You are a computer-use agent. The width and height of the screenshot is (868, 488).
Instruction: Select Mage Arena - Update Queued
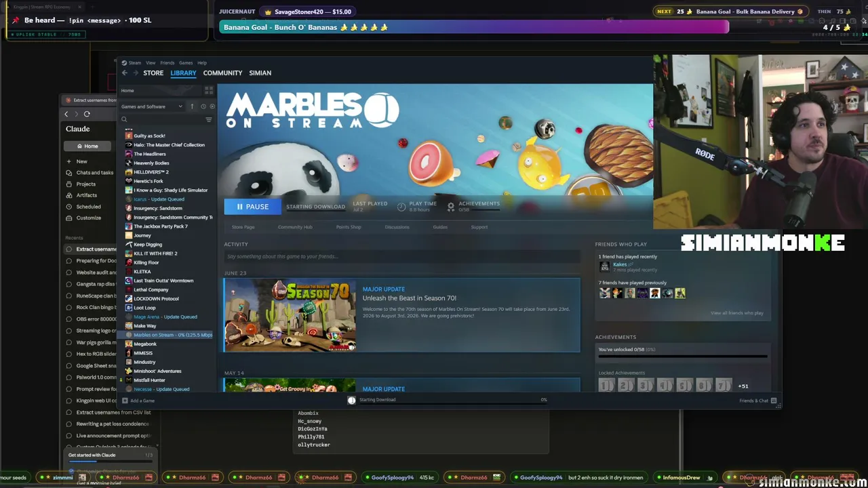click(x=165, y=317)
